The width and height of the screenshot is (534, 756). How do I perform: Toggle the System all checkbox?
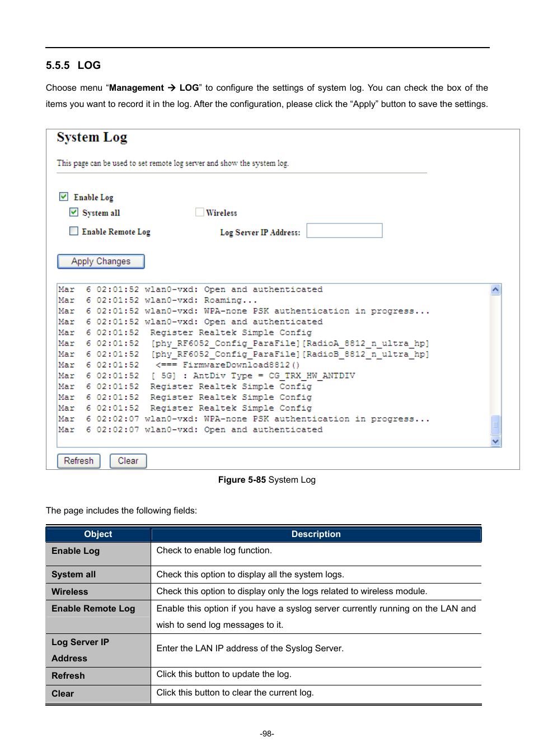coord(73,212)
